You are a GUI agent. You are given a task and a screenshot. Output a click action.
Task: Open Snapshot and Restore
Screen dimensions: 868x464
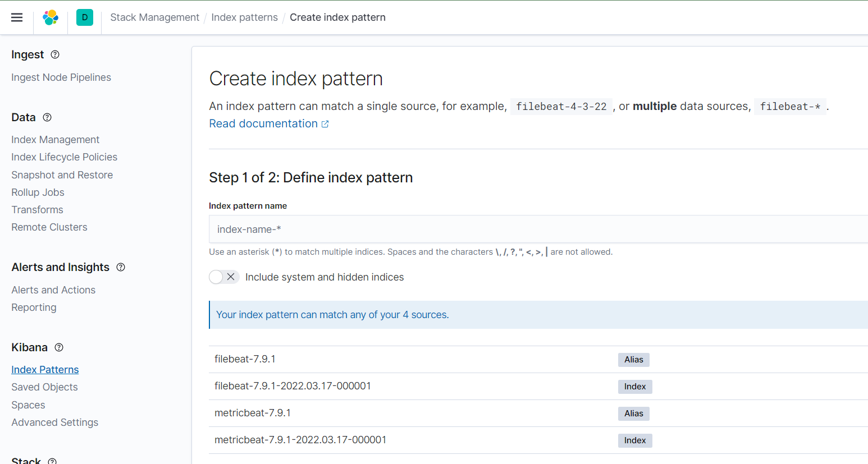[x=62, y=175]
